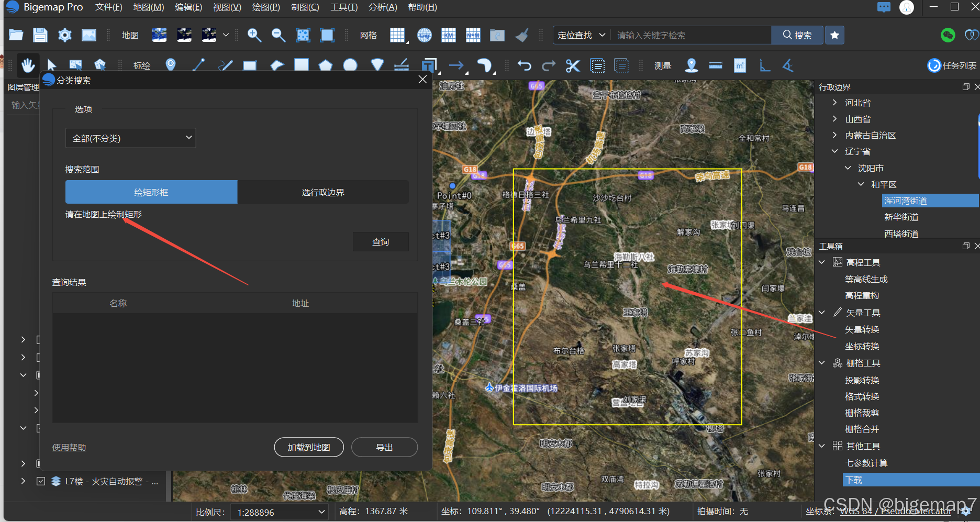Expand the 河北省 tree node
This screenshot has height=522, width=980.
[834, 103]
